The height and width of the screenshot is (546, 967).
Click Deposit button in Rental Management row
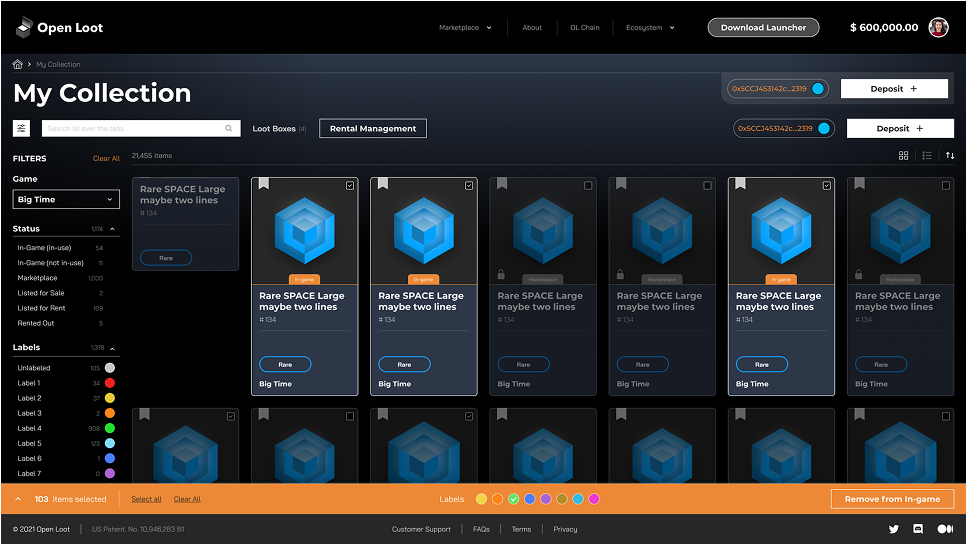(x=900, y=128)
